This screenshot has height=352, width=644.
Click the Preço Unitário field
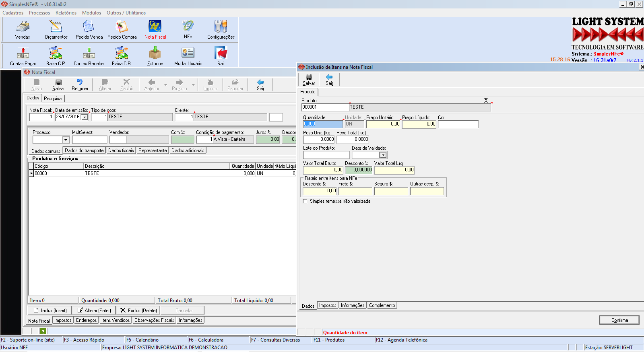point(383,124)
